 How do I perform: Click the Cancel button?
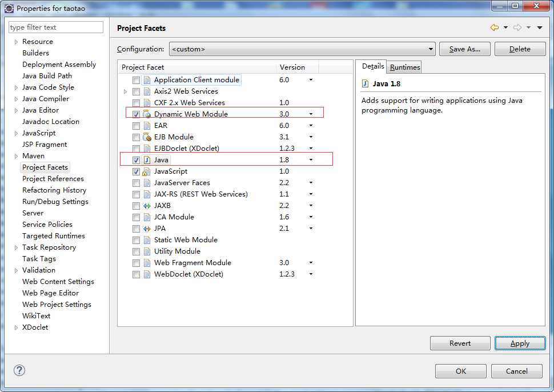516,371
